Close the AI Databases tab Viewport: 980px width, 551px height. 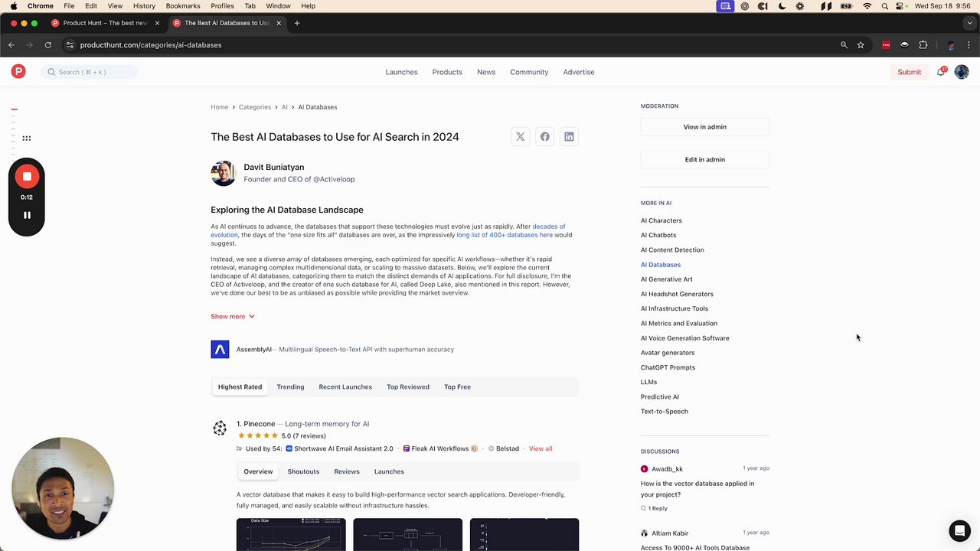pos(279,23)
